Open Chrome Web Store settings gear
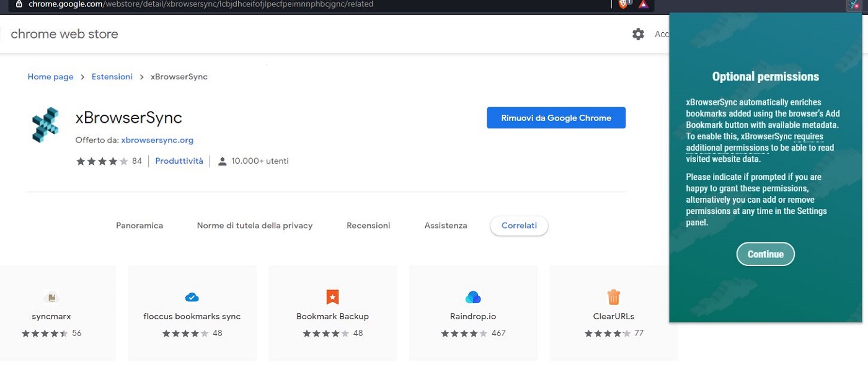Viewport: 868px width, 367px height. (x=638, y=34)
